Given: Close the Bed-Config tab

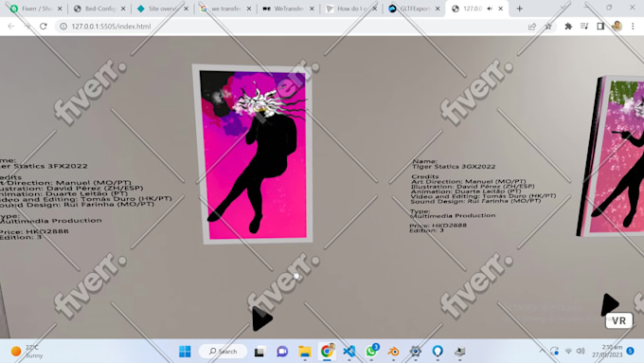Looking at the screenshot, I should click(x=123, y=9).
